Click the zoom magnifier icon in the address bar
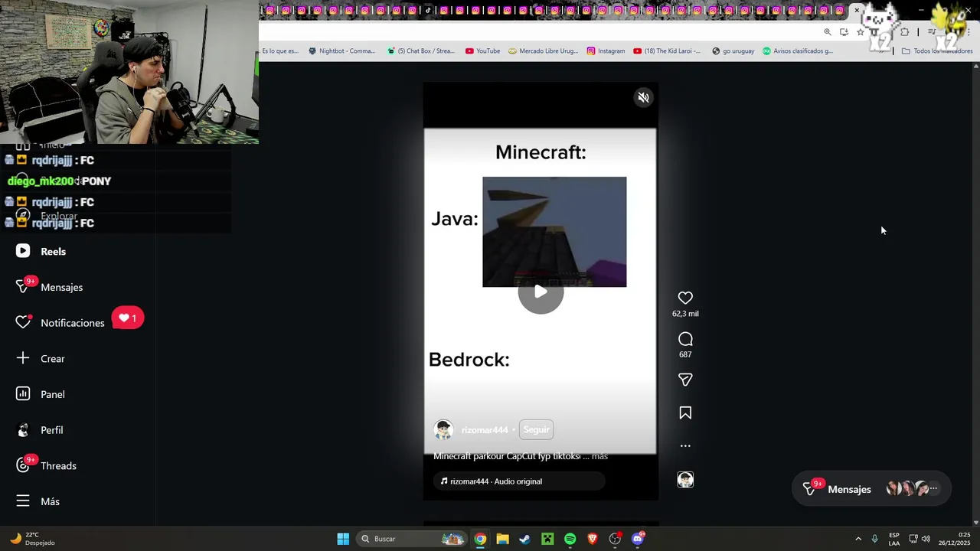 pyautogui.click(x=828, y=32)
